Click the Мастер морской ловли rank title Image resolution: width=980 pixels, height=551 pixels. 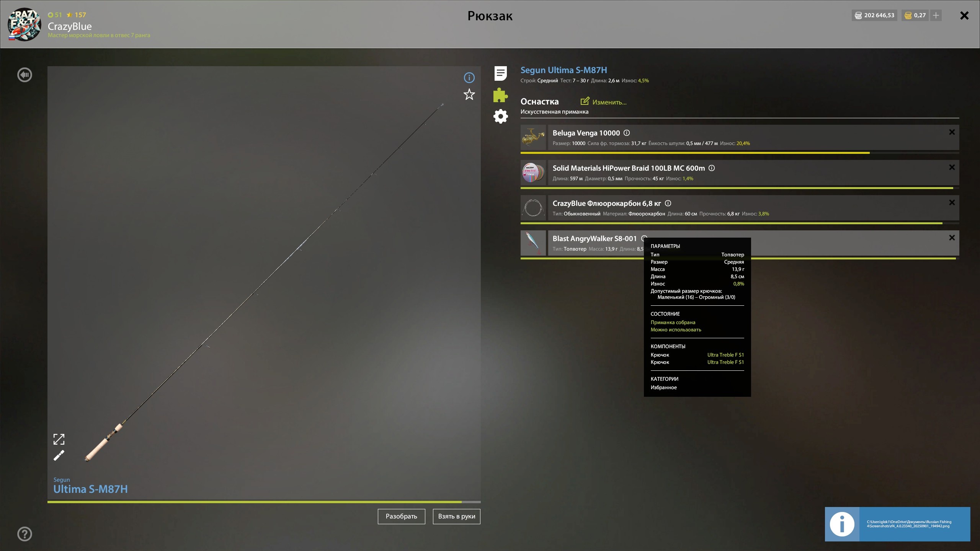pos(99,35)
